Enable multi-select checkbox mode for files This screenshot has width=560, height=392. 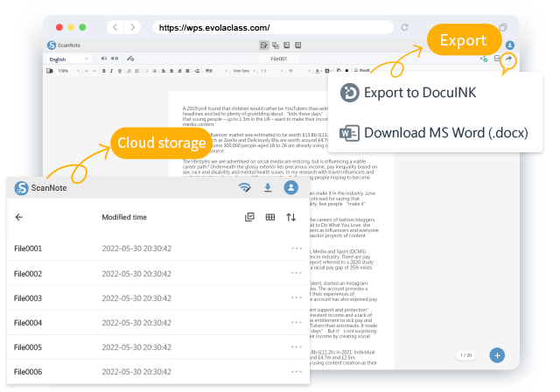click(x=249, y=217)
